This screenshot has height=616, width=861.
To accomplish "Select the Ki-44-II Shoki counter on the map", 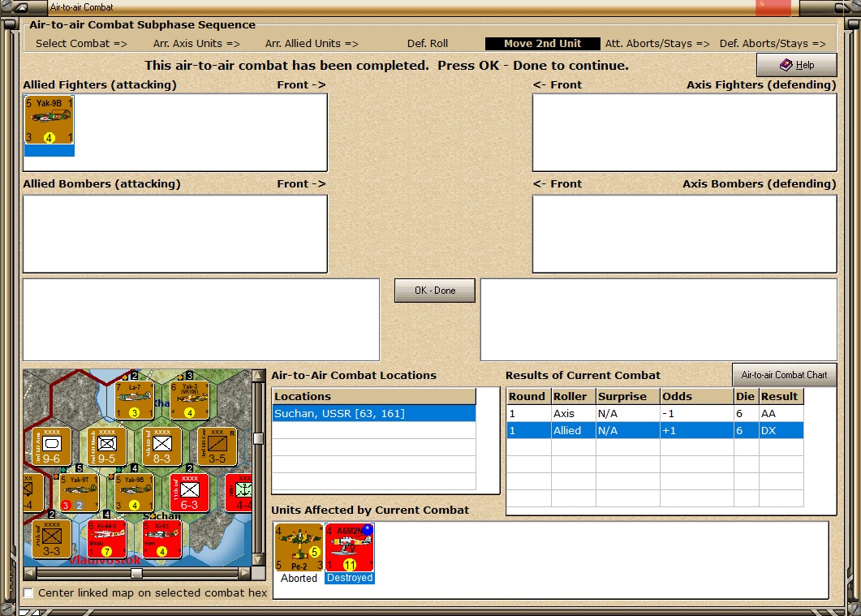I will (x=107, y=539).
